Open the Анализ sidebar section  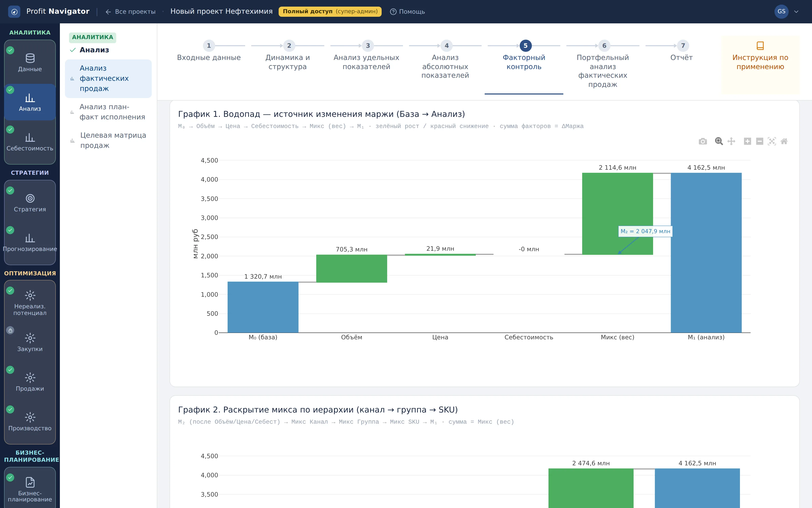30,102
